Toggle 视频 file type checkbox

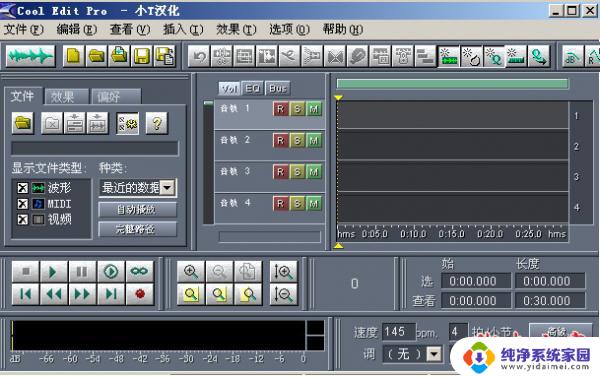coord(23,219)
